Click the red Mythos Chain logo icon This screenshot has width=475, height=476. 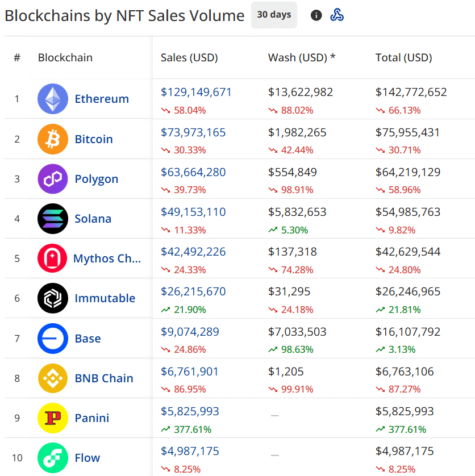(x=53, y=258)
